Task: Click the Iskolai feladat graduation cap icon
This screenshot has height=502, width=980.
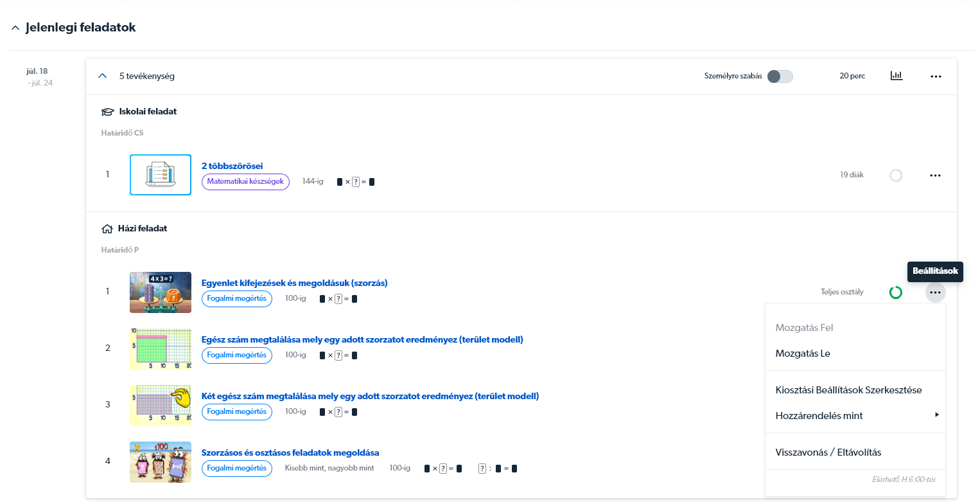Action: (108, 112)
